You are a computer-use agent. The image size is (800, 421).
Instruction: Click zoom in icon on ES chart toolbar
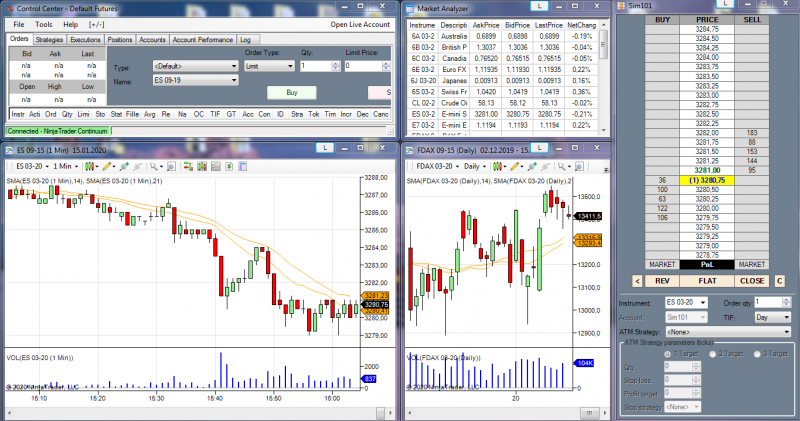click(x=124, y=166)
